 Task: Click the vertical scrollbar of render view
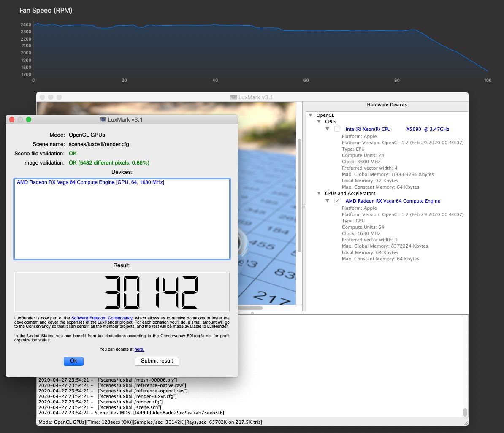click(x=299, y=195)
